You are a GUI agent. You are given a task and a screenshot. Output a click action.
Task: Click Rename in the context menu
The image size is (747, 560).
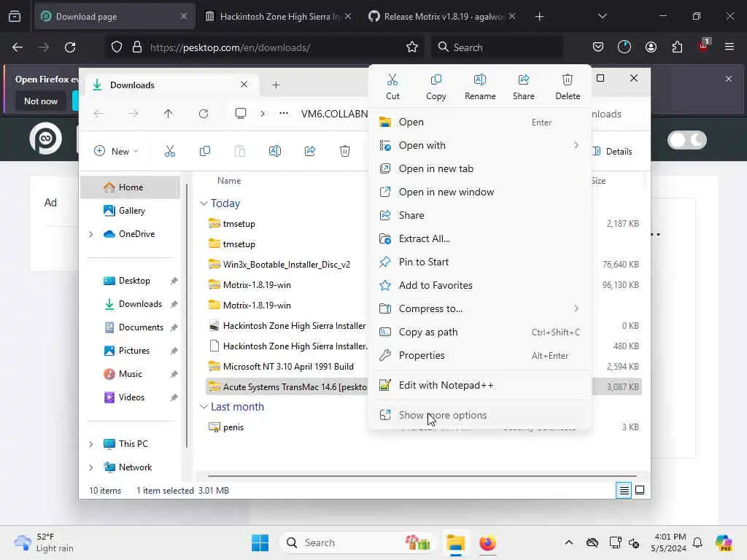pyautogui.click(x=480, y=87)
